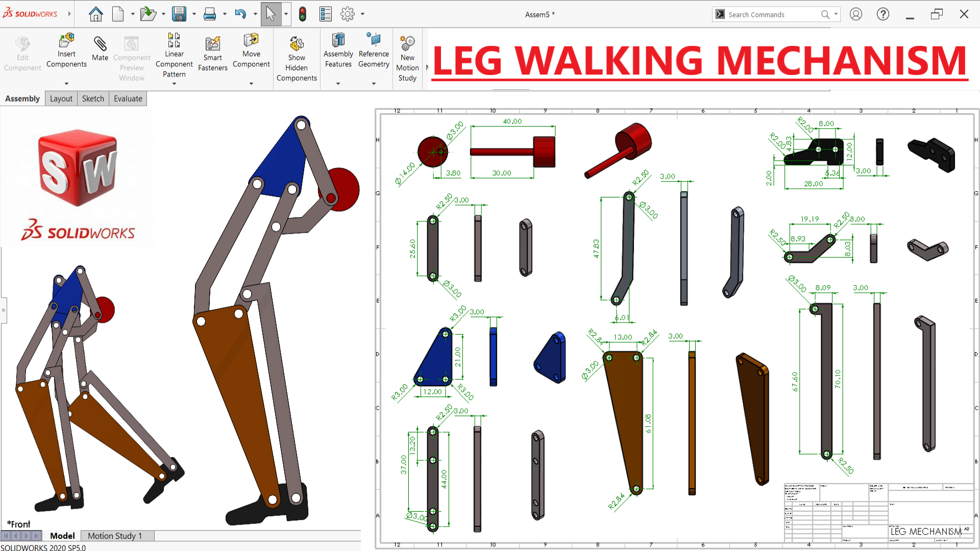Click the Print icon
This screenshot has height=551, width=980.
point(209,14)
